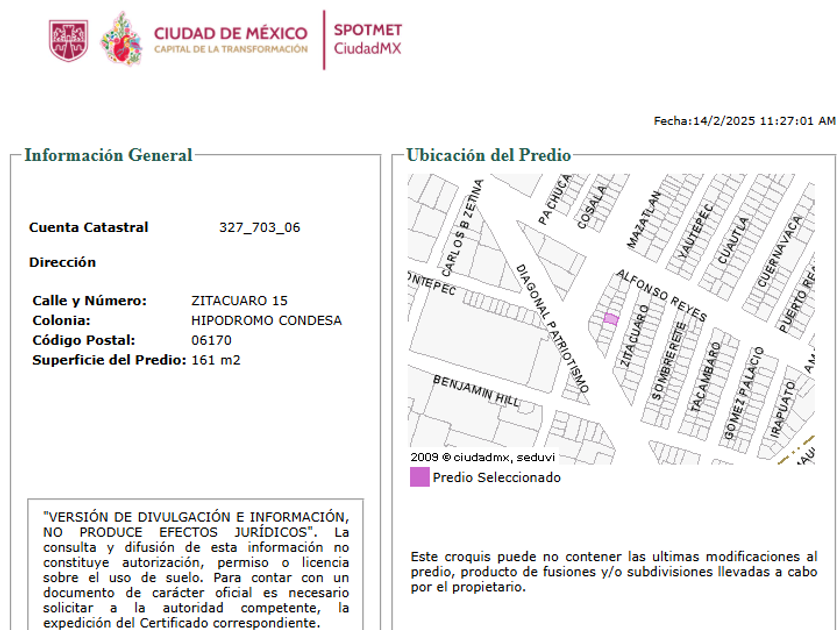Viewport: 840px width, 630px height.
Task: Click the highlighted purple parcel on the map
Action: [x=611, y=319]
